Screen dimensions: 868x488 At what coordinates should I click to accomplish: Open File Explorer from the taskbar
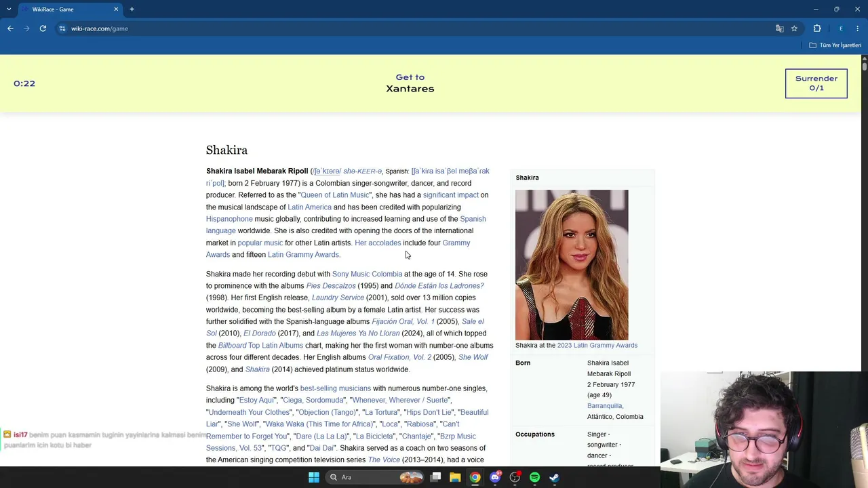[455, 477]
